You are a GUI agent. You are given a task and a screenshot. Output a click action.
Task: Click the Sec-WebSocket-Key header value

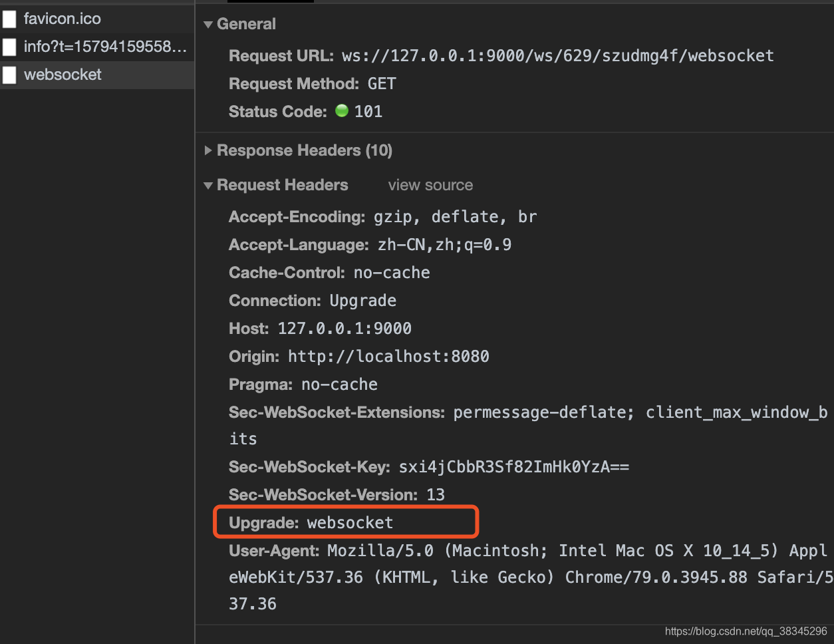(x=513, y=467)
